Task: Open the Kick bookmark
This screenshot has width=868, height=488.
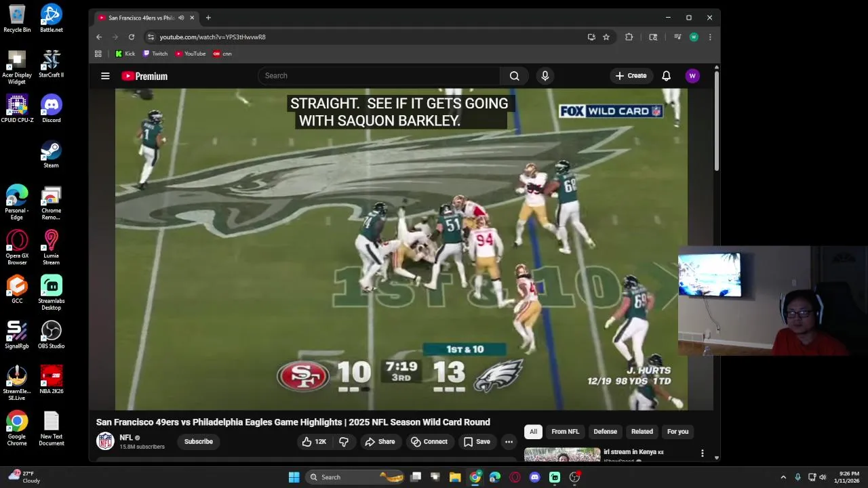Action: click(x=125, y=54)
